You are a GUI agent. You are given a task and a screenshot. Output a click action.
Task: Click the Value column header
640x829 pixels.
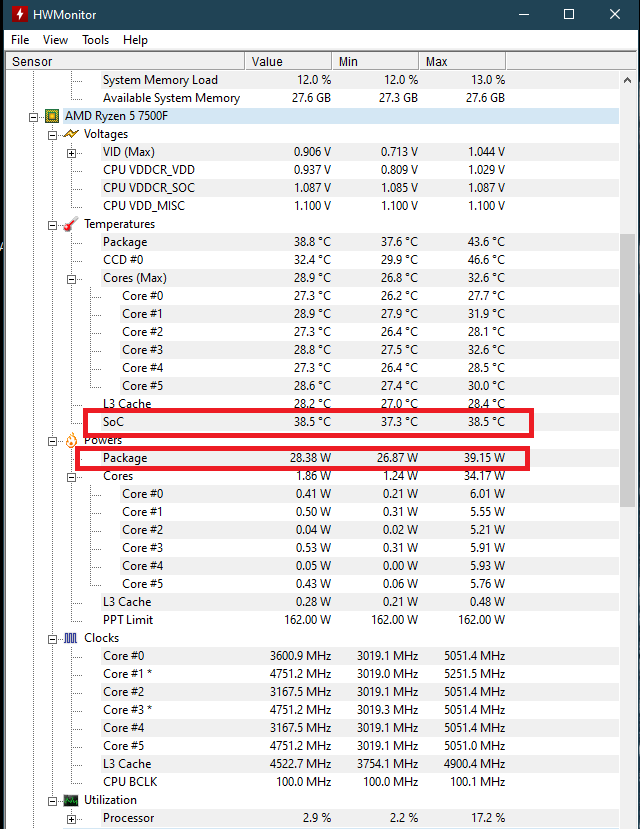click(x=289, y=61)
